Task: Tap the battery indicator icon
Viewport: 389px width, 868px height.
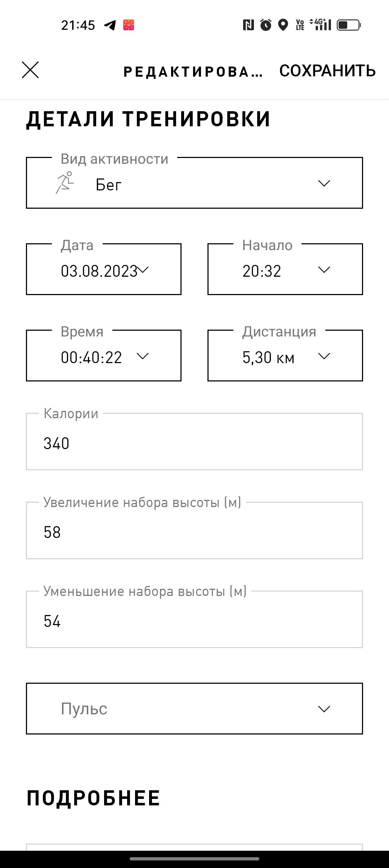Action: coord(349,25)
